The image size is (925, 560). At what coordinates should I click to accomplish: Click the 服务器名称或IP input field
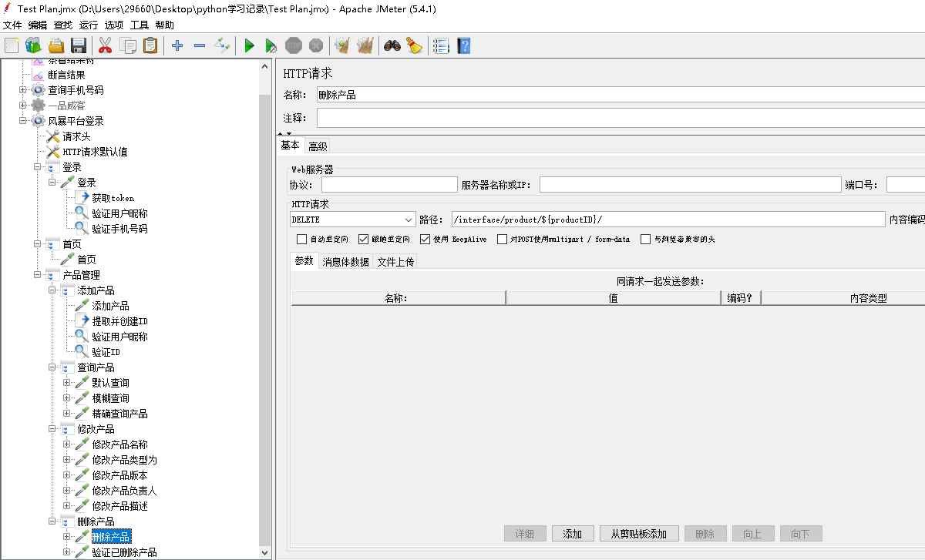click(690, 185)
